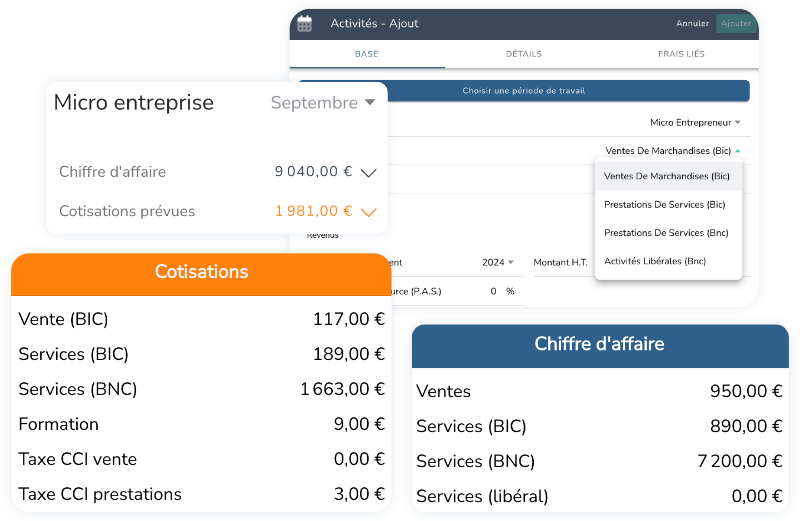Click the 1 663,00 € value
Image resolution: width=800 pixels, height=521 pixels.
[342, 389]
